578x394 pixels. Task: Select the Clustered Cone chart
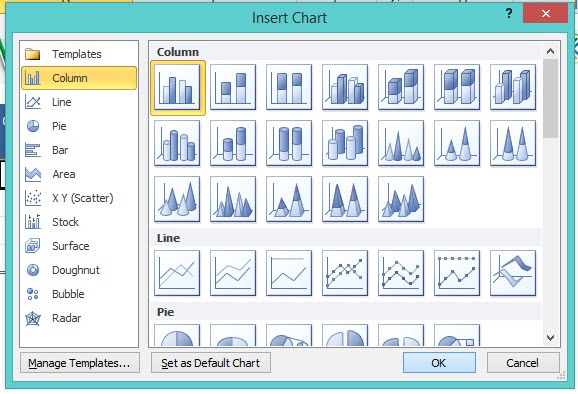click(x=401, y=143)
